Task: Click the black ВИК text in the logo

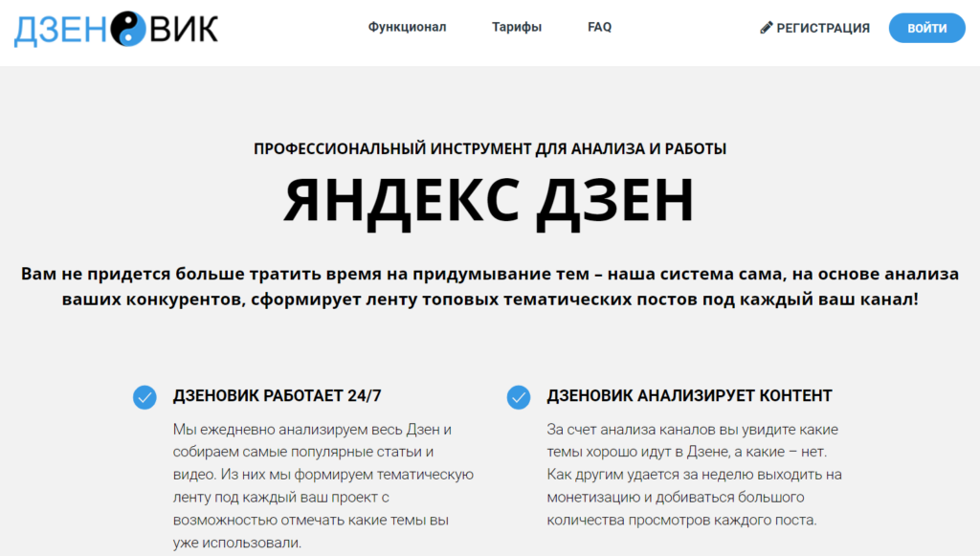Action: tap(183, 30)
